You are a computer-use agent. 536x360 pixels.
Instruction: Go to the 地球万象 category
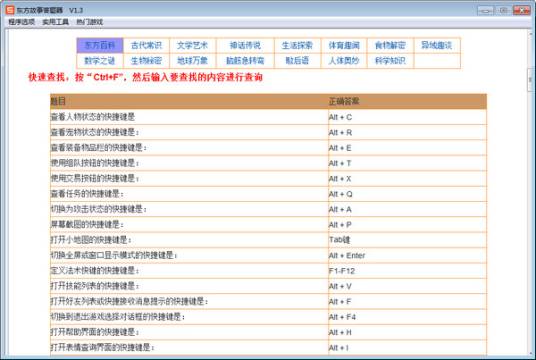point(193,61)
